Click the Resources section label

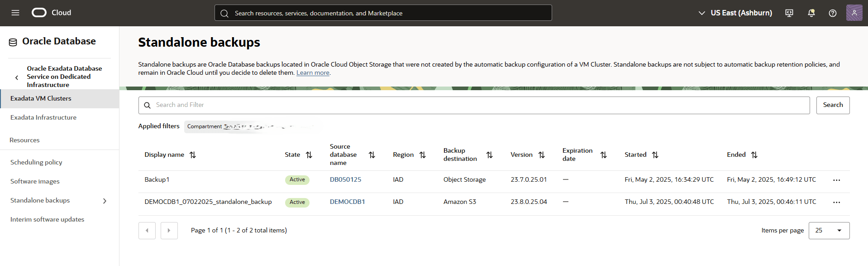click(x=24, y=140)
